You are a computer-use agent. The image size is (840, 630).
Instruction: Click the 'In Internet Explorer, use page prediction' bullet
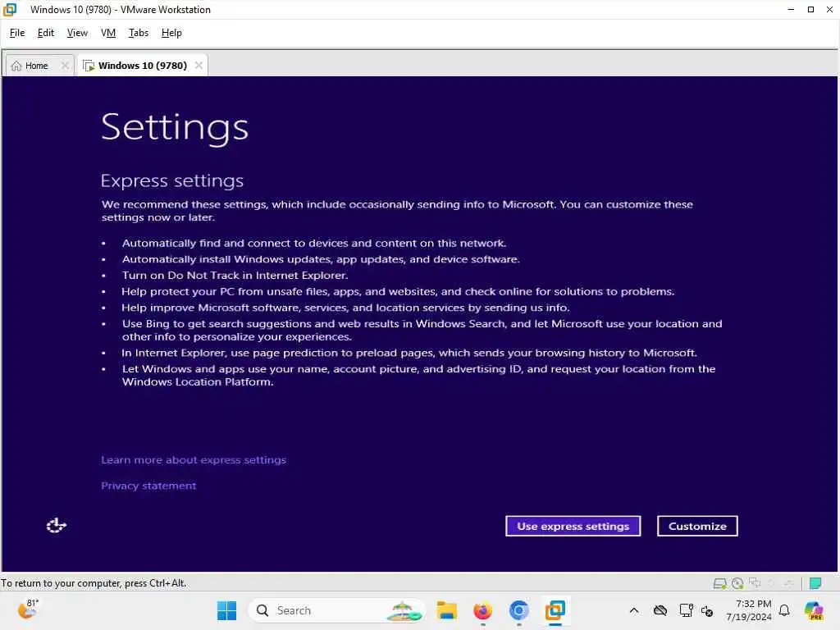[409, 353]
